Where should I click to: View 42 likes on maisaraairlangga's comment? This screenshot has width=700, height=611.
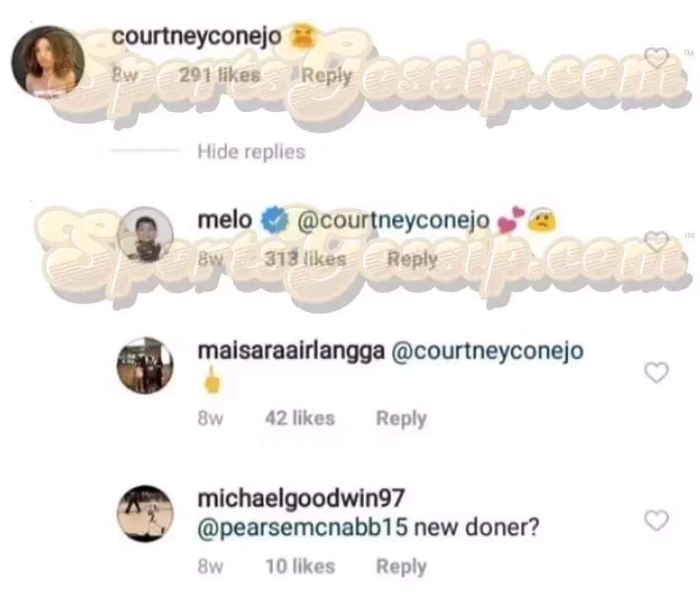click(300, 419)
